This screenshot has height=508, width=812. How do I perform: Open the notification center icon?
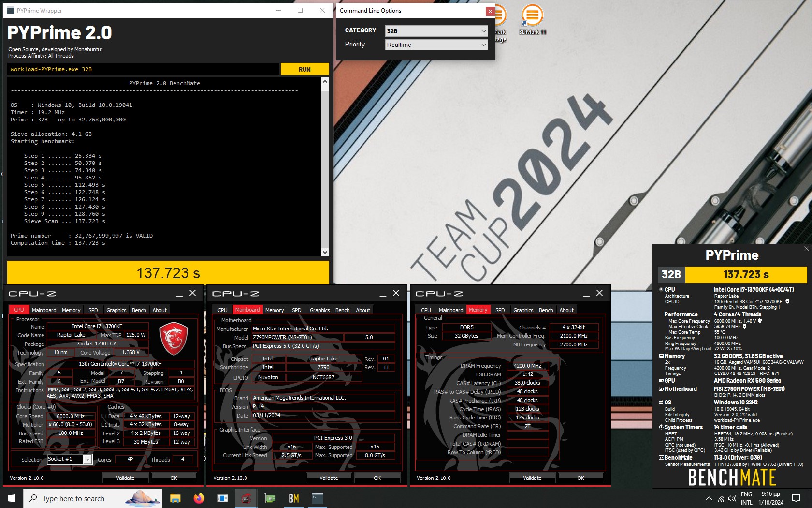click(796, 498)
